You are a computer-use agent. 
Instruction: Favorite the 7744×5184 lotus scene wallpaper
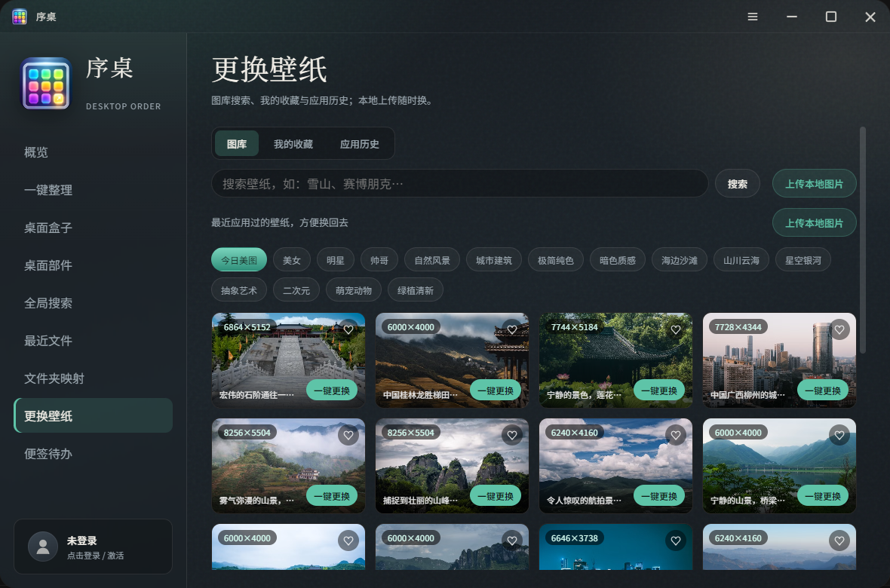pyautogui.click(x=676, y=329)
